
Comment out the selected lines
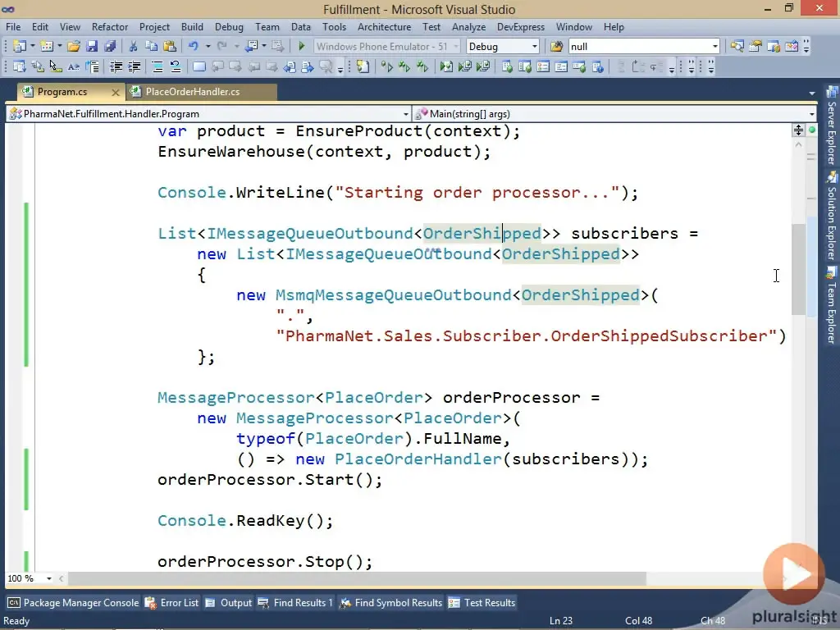157,67
